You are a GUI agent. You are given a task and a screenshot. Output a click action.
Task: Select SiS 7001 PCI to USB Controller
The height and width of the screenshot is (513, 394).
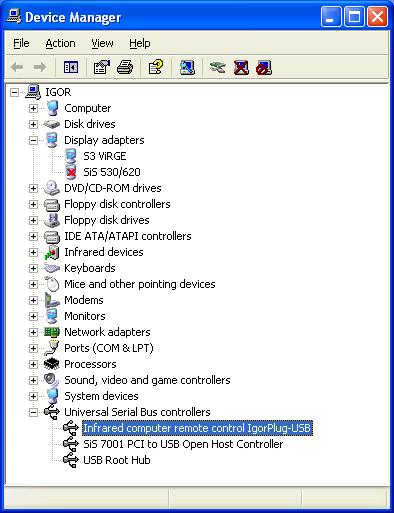[183, 444]
